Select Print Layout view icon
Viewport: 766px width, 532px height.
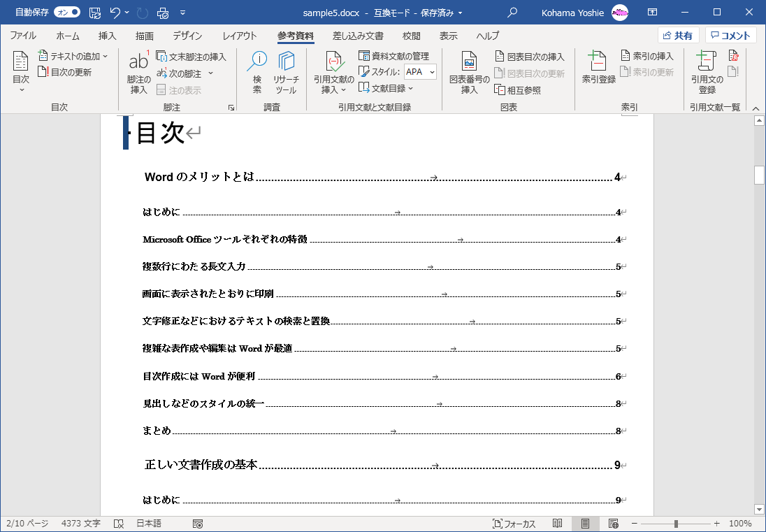(x=585, y=524)
